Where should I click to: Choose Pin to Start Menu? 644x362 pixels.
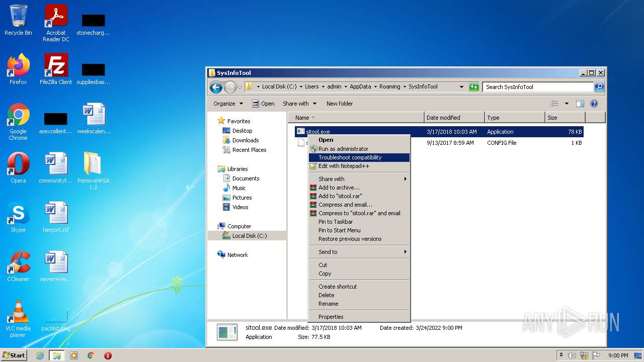(x=359, y=230)
